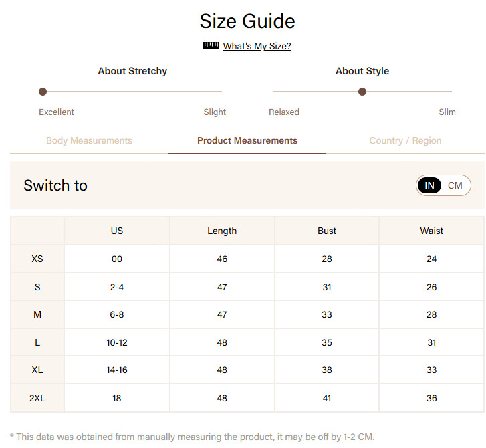Click the Waist column header
Image resolution: width=486 pixels, height=448 pixels.
[431, 231]
